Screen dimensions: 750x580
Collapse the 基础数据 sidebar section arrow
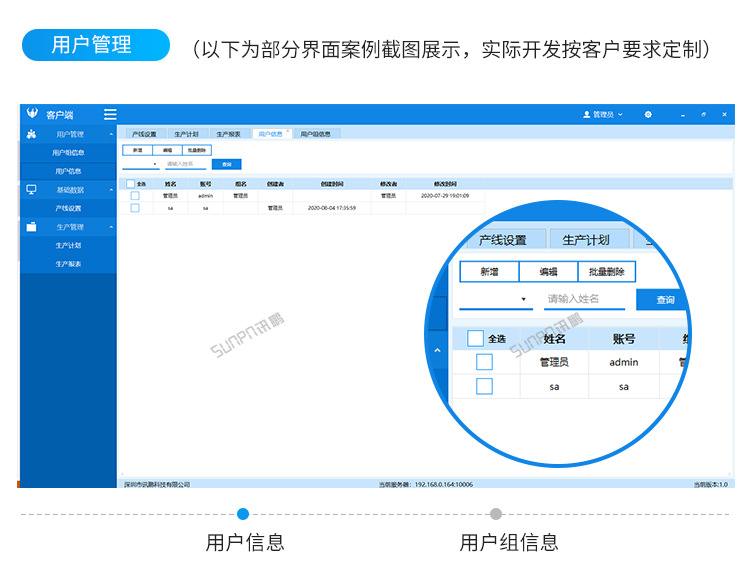[111, 190]
